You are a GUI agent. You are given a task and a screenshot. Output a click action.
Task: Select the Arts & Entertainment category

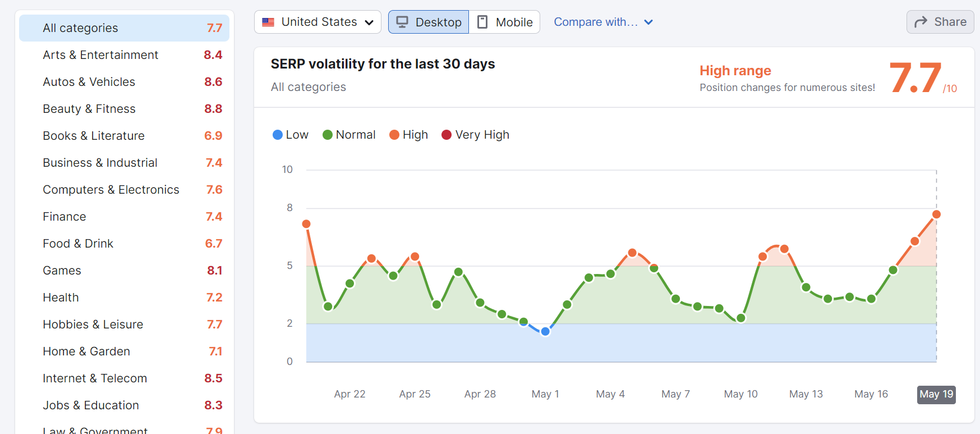[x=124, y=55]
